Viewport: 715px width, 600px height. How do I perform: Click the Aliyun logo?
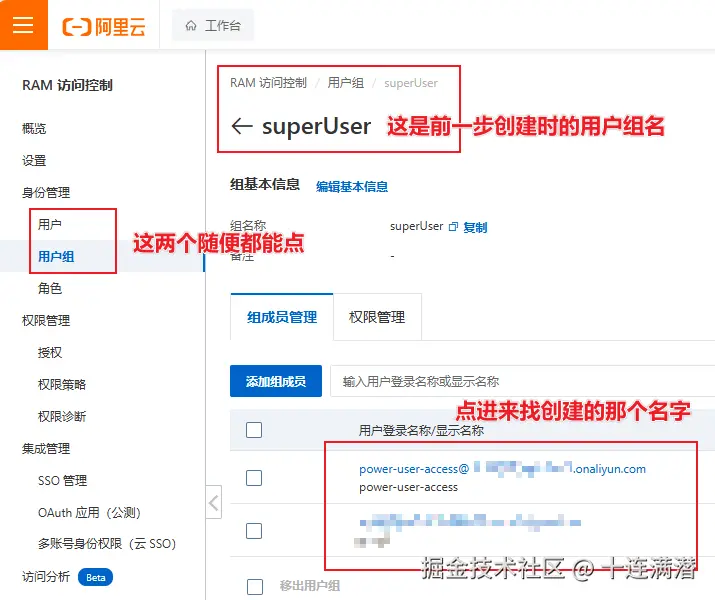click(104, 26)
